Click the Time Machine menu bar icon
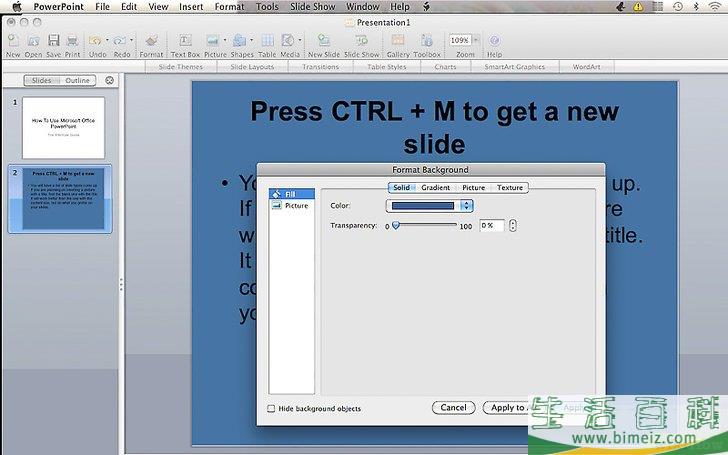 click(x=678, y=6)
